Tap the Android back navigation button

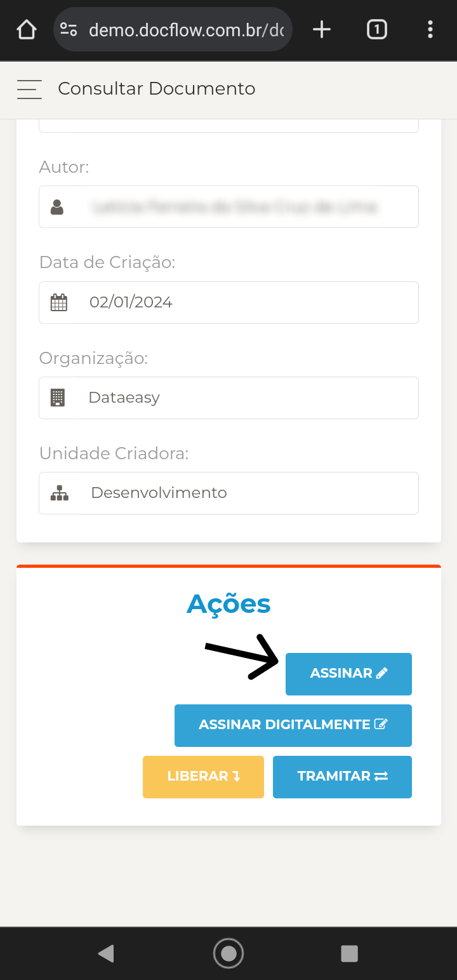(106, 953)
